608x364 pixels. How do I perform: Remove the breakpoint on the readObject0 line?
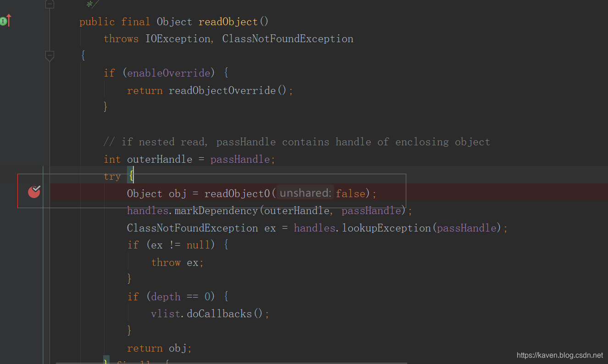34,192
